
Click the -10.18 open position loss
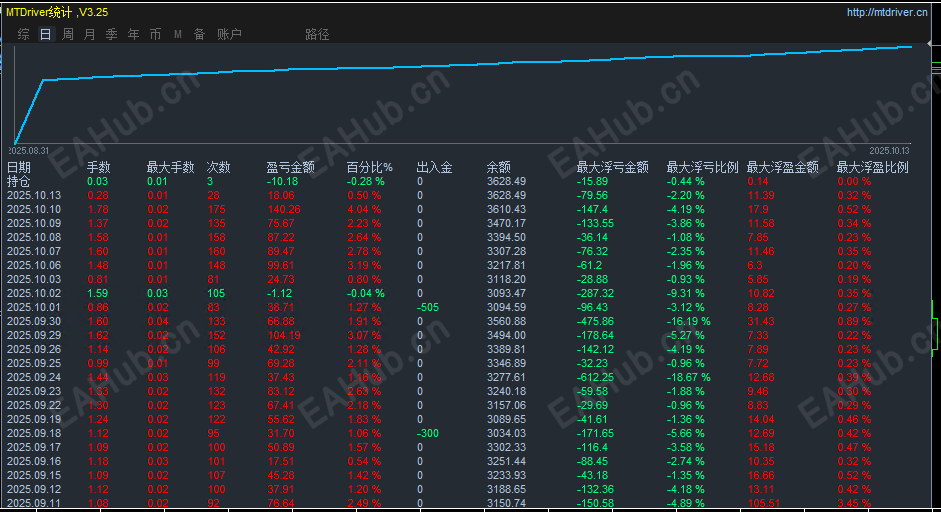point(282,181)
